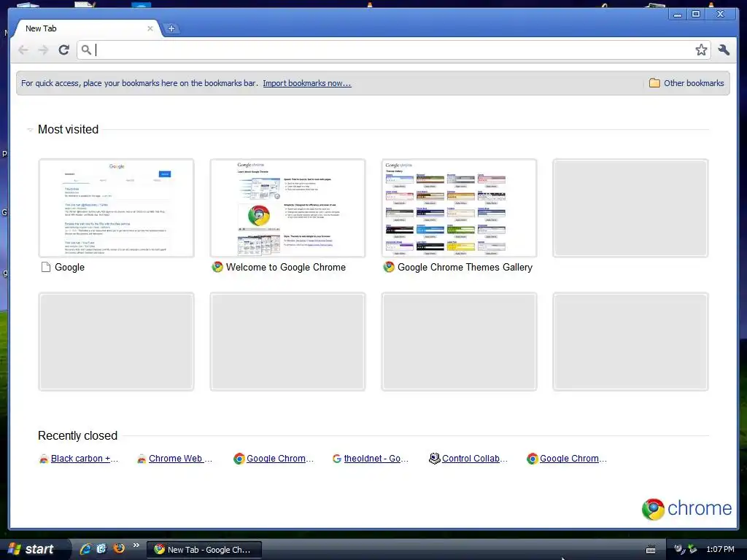Click the favicon beside Black carbon

pos(43,459)
